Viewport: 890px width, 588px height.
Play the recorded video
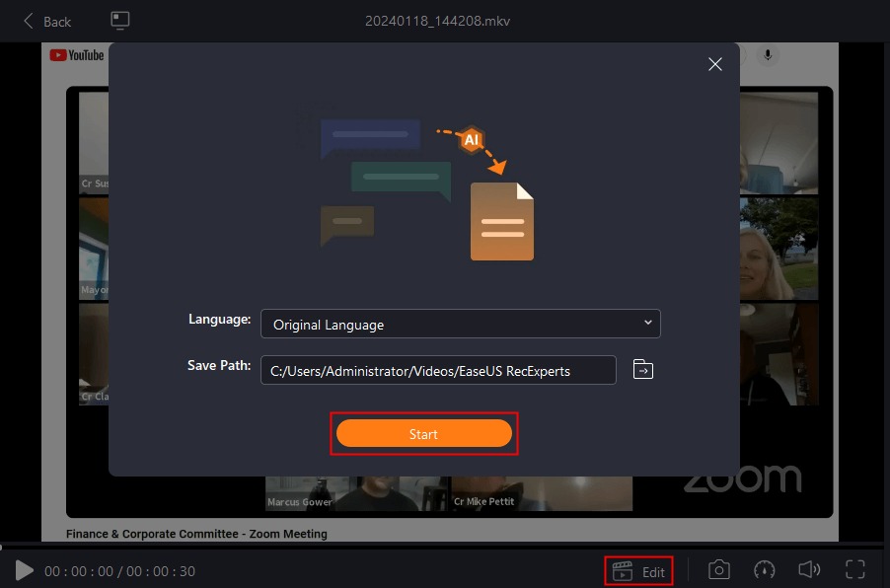coord(24,570)
